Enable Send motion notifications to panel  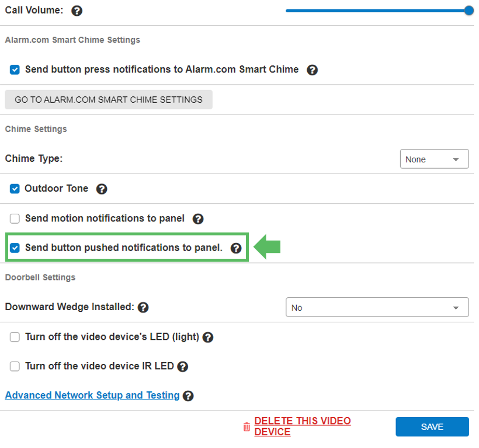15,219
